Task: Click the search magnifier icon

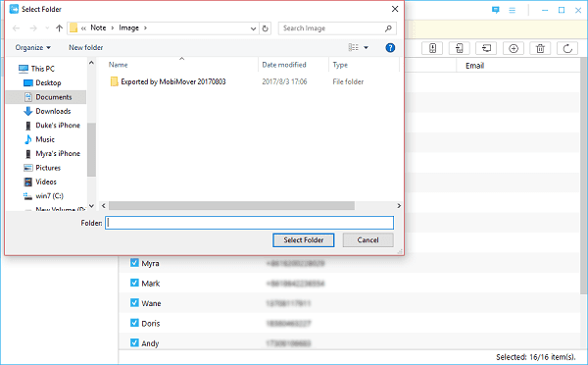Action: click(388, 28)
